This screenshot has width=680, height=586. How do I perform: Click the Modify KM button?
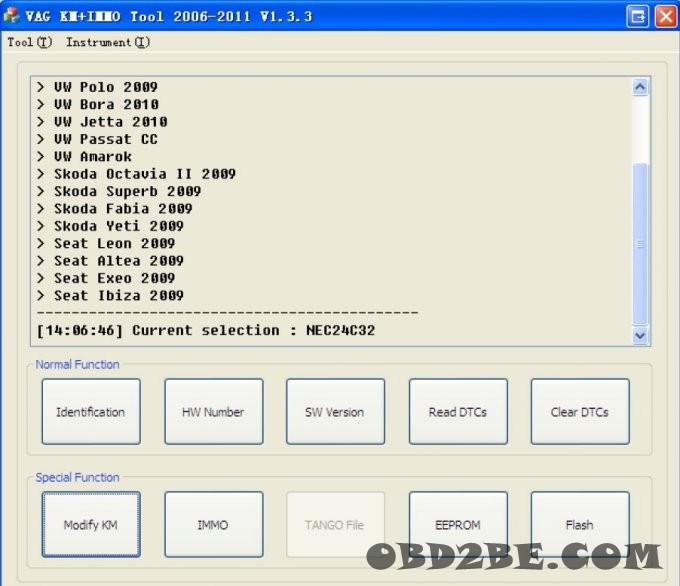coord(91,524)
